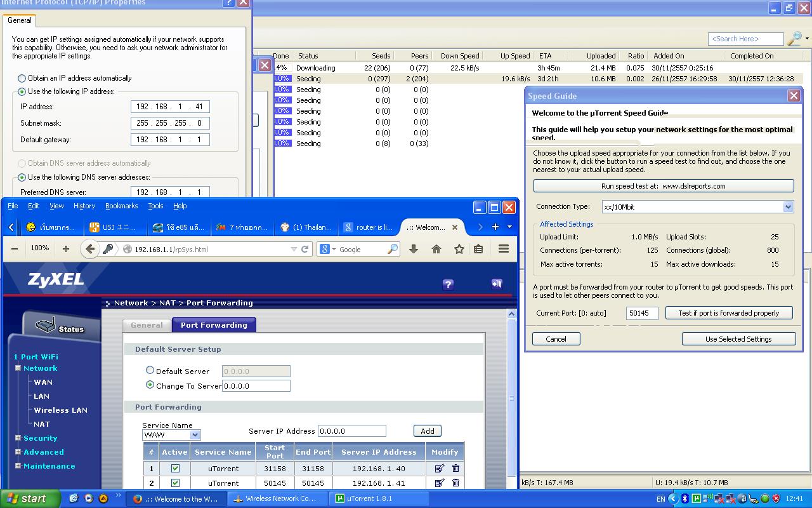Collapse the Network tree node
This screenshot has width=812, height=508.
coord(18,368)
